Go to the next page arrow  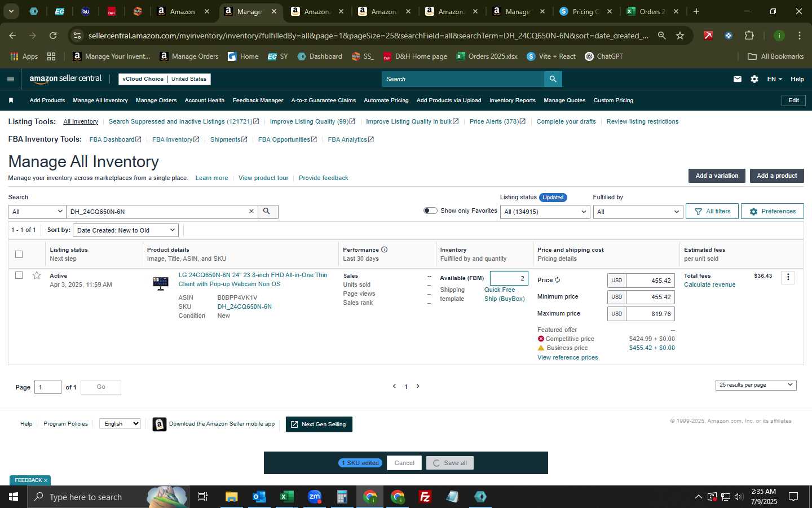(418, 386)
